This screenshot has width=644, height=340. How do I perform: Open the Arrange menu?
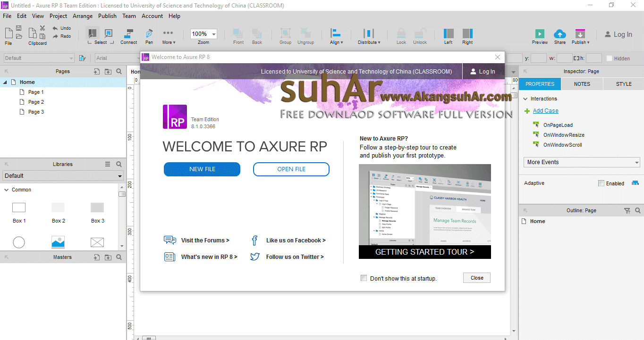(83, 16)
